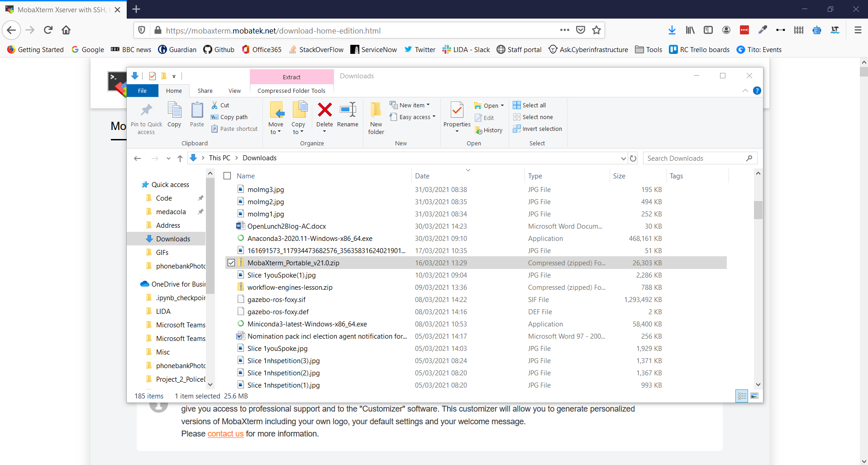Toggle the select-all checkbox by Name header
Viewport: 868px width, 465px height.
coord(228,176)
